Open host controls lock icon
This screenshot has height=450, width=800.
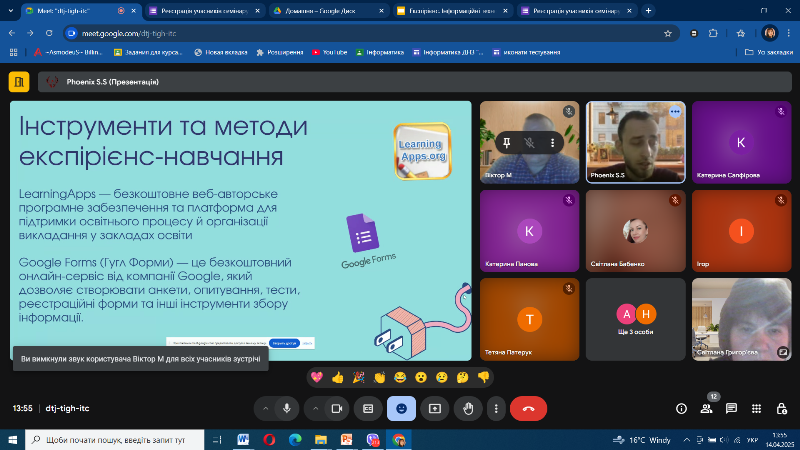(x=781, y=409)
